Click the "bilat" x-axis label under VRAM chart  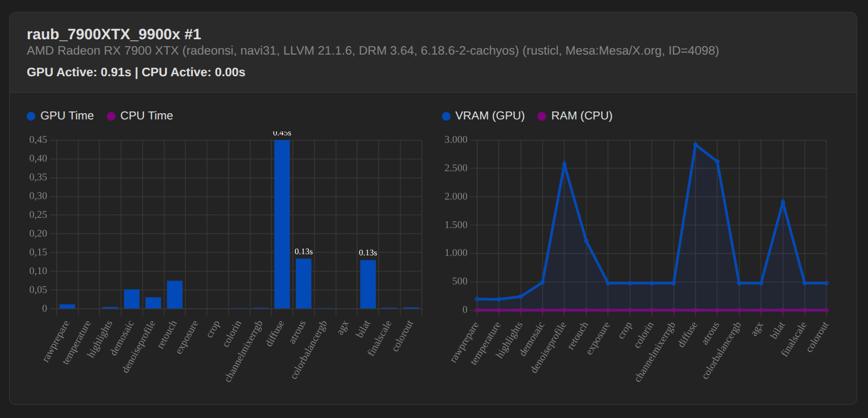click(x=776, y=332)
